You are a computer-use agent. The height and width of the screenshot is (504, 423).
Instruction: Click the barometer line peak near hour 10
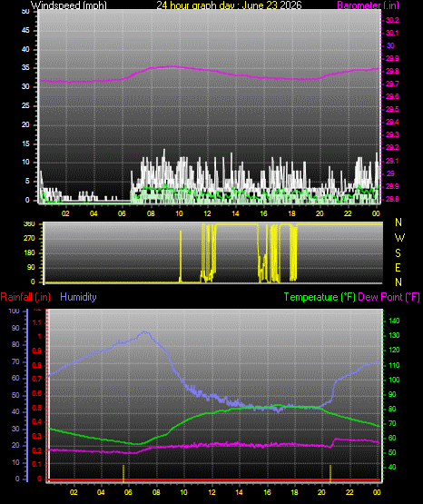172,66
